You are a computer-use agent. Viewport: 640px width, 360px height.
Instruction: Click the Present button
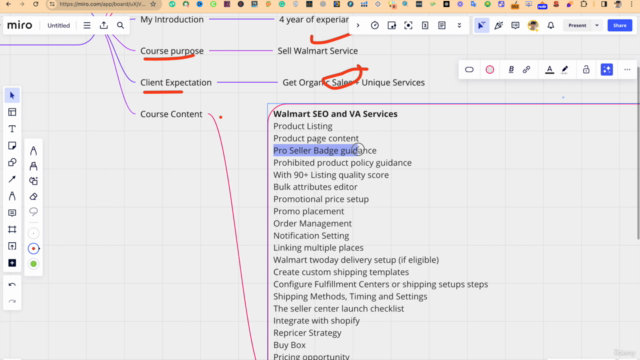tap(577, 25)
